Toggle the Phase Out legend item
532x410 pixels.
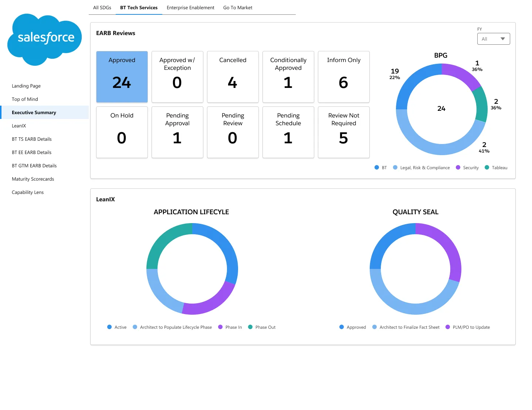click(x=262, y=327)
